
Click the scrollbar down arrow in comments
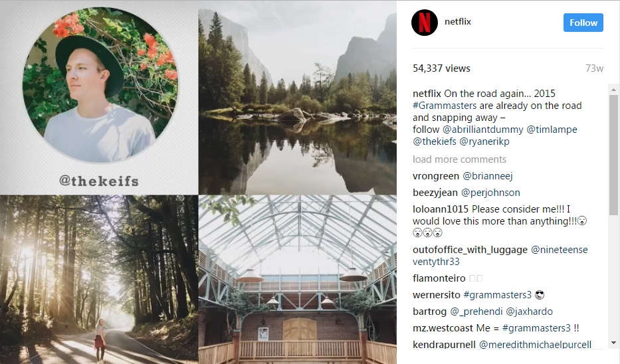coord(613,343)
